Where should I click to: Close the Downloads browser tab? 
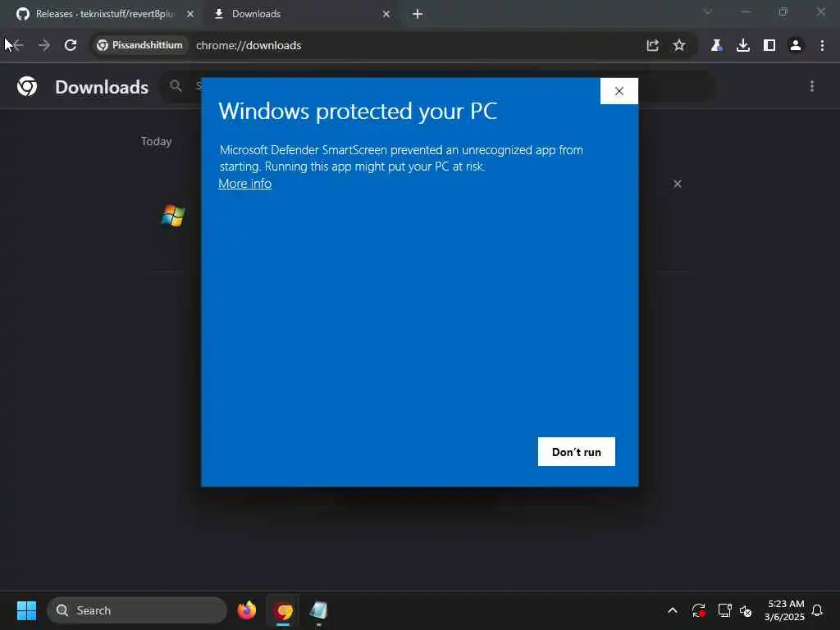click(x=386, y=14)
